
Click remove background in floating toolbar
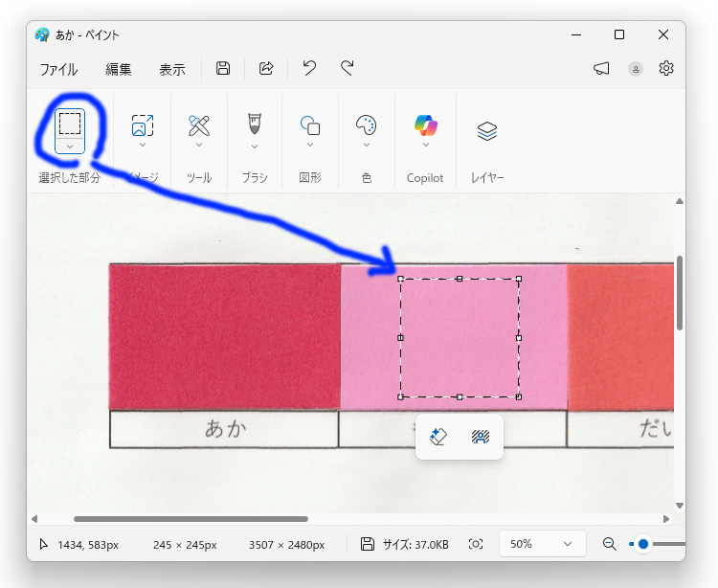click(x=481, y=437)
